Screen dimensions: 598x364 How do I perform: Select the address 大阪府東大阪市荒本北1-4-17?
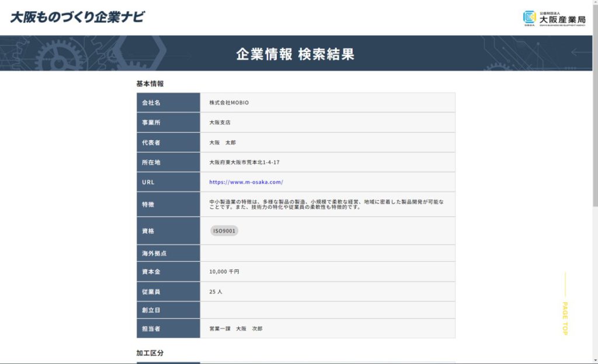pyautogui.click(x=244, y=162)
